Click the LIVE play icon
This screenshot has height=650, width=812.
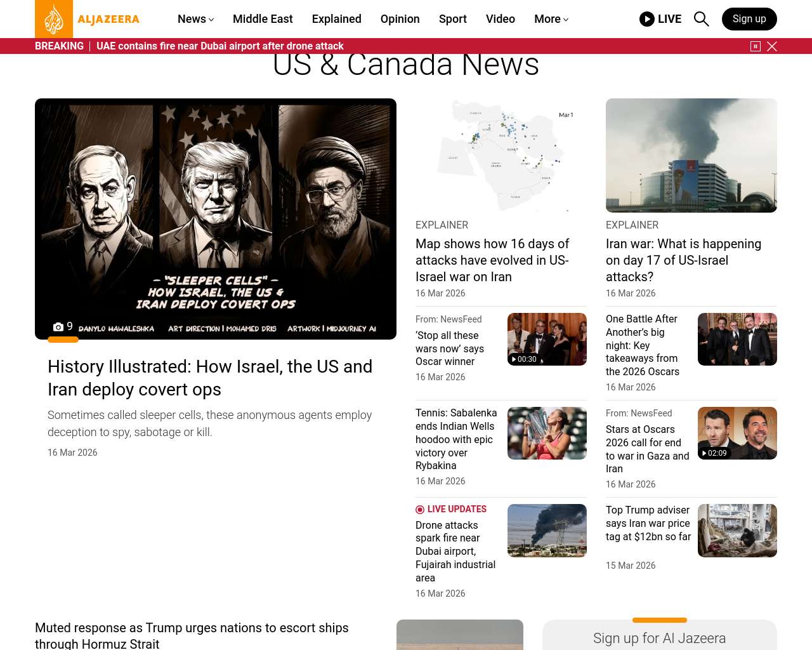[x=647, y=19]
